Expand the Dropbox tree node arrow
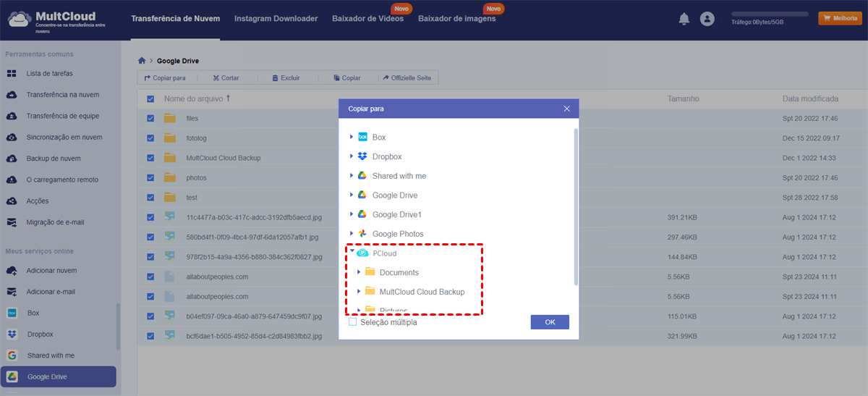Viewport: 868px width, 396px height. pyautogui.click(x=352, y=156)
